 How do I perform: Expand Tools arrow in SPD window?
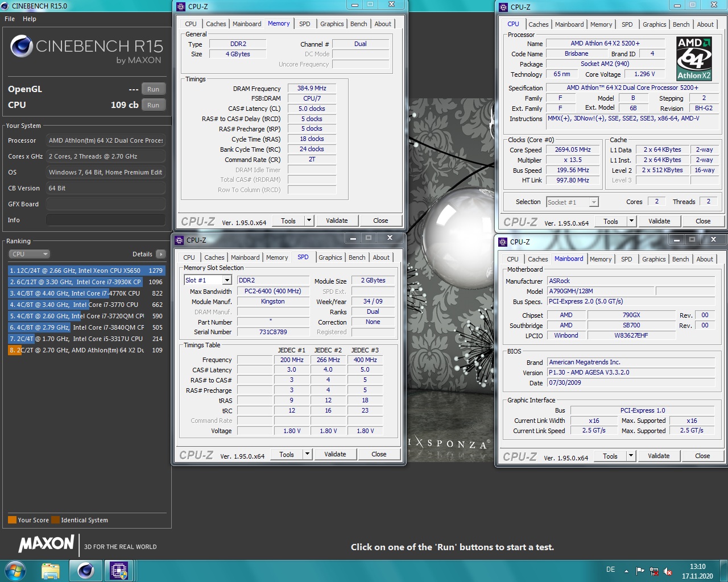click(x=307, y=454)
